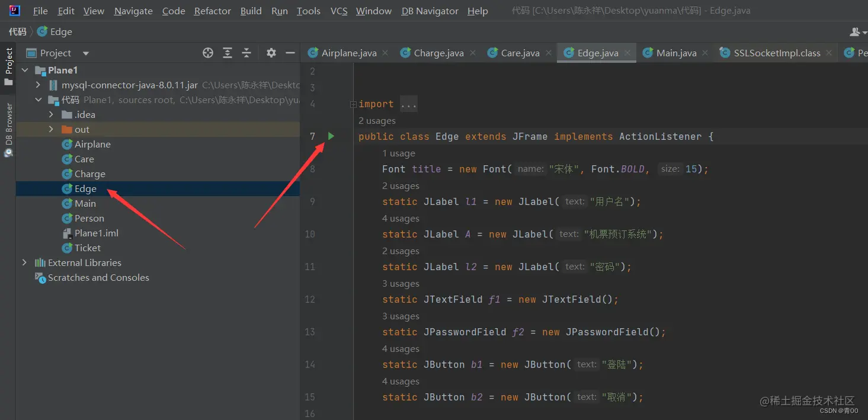
Task: Open the Edit menu
Action: coord(66,11)
